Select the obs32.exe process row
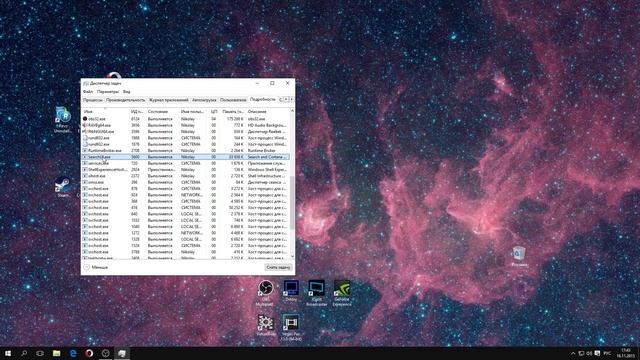Screen dimensions: 640x360 click(x=186, y=119)
